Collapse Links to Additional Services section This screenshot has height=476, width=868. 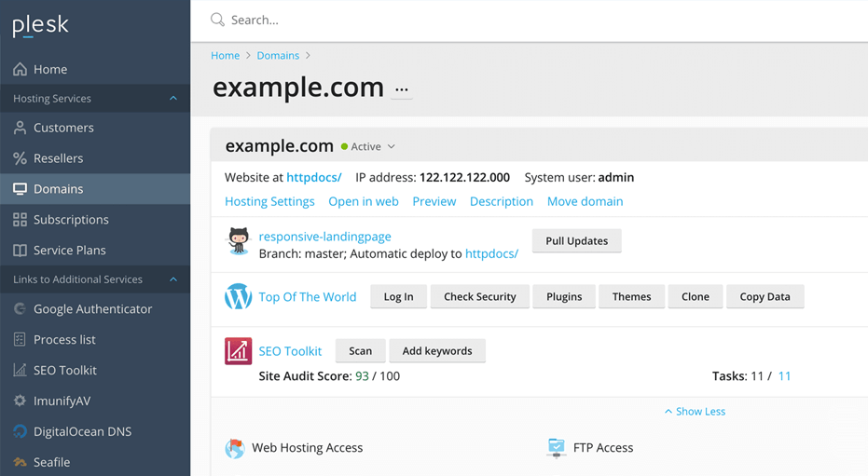click(x=173, y=279)
